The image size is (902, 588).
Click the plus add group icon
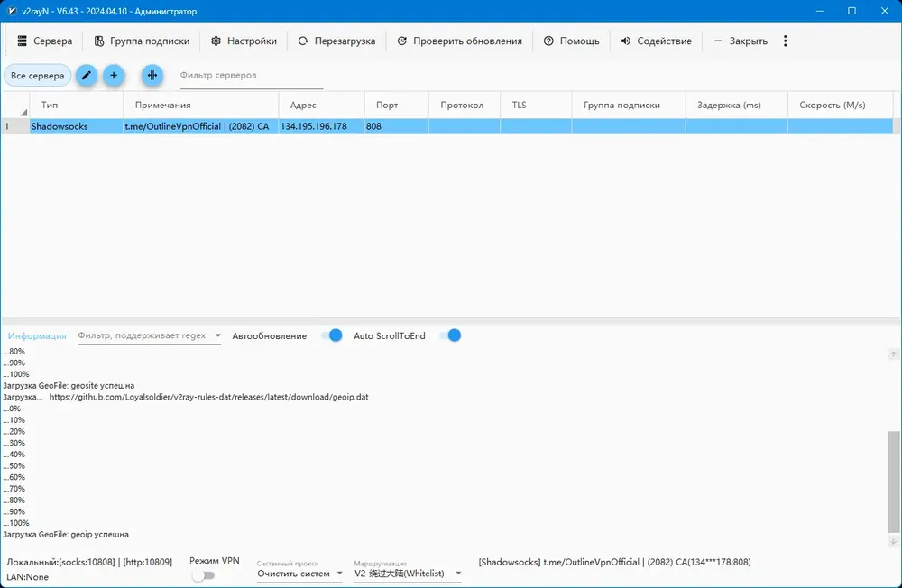(x=114, y=76)
